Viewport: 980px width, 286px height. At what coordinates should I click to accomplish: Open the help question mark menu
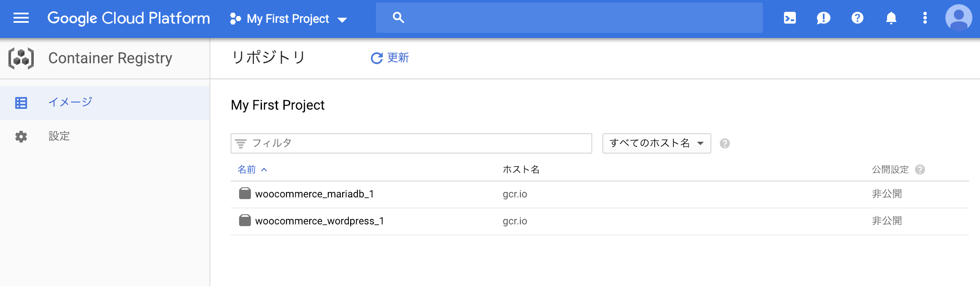(857, 18)
